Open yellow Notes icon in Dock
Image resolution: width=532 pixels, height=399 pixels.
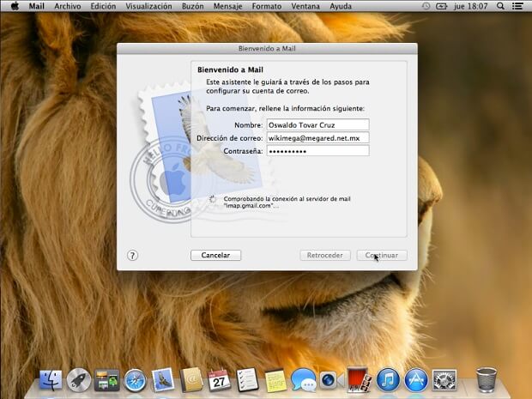pyautogui.click(x=275, y=380)
